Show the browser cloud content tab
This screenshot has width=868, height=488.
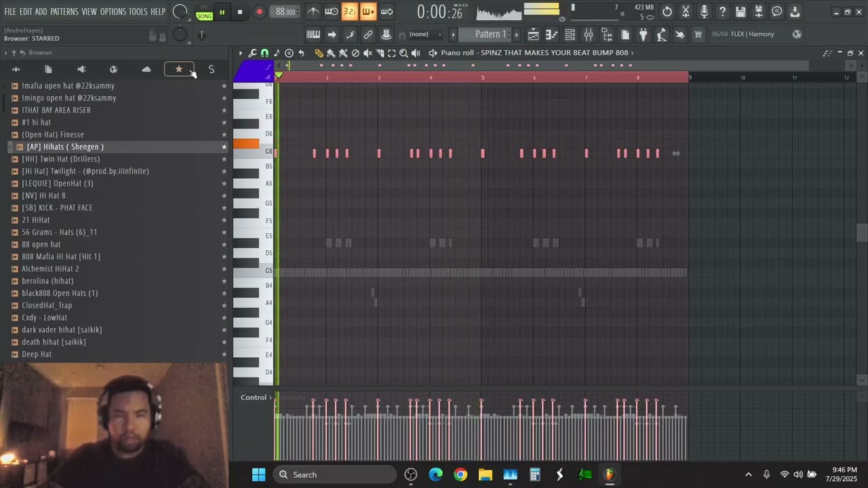click(x=146, y=69)
